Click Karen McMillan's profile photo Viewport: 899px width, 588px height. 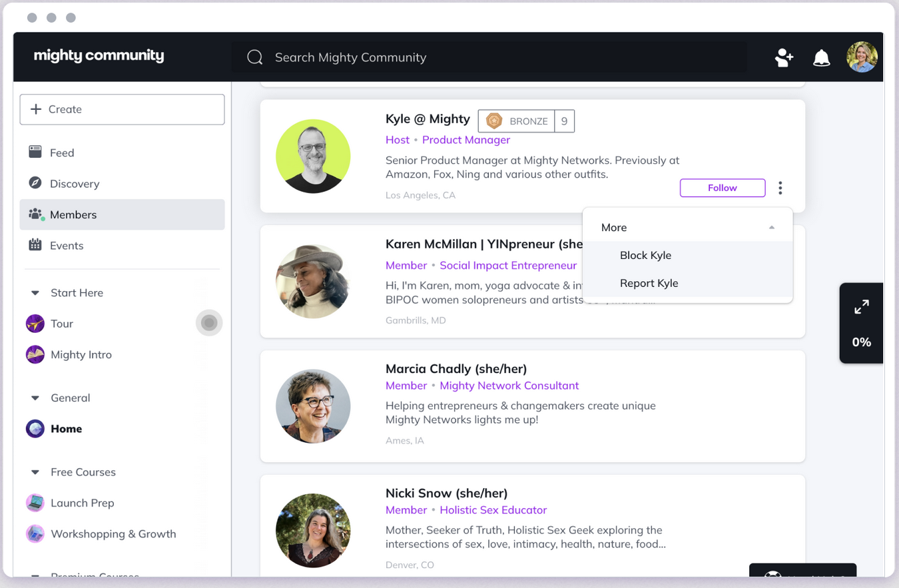pos(313,281)
